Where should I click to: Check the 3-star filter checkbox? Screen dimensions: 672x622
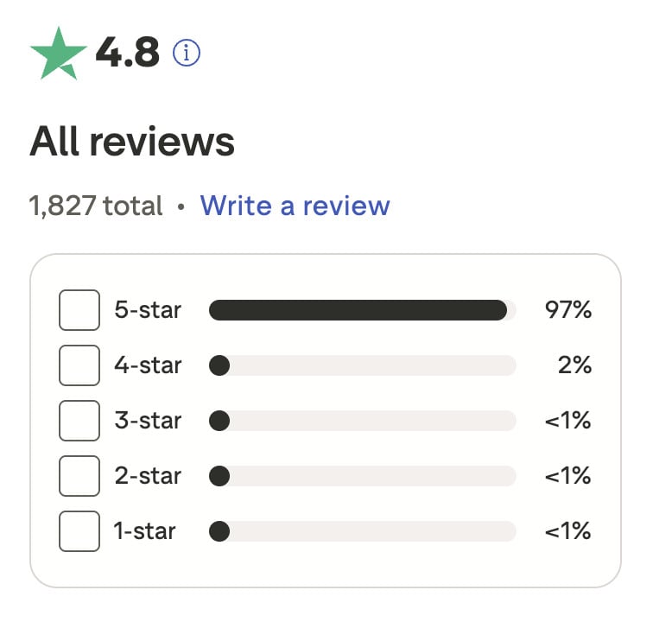click(x=79, y=421)
